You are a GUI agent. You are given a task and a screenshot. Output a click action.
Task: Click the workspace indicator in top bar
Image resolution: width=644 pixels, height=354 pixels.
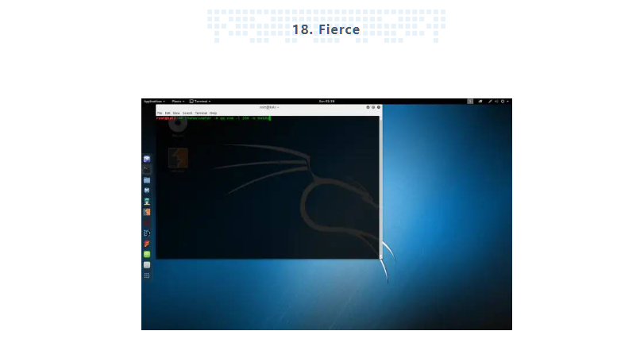469,102
